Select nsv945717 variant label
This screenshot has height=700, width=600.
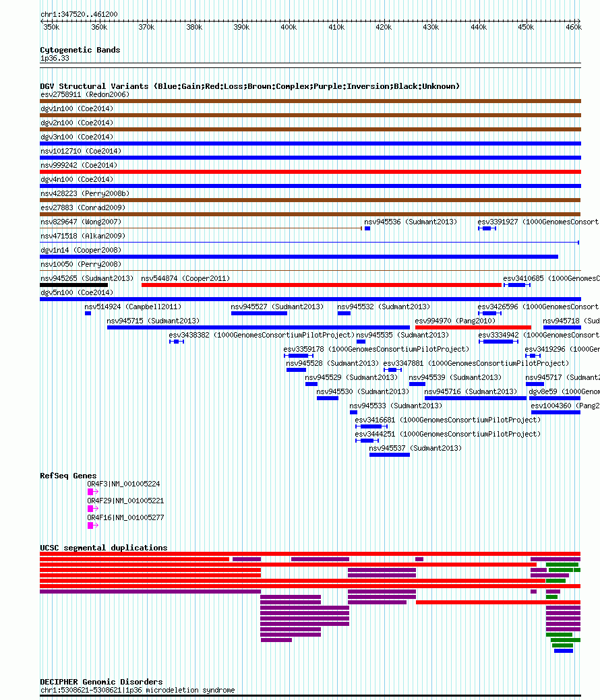point(562,378)
